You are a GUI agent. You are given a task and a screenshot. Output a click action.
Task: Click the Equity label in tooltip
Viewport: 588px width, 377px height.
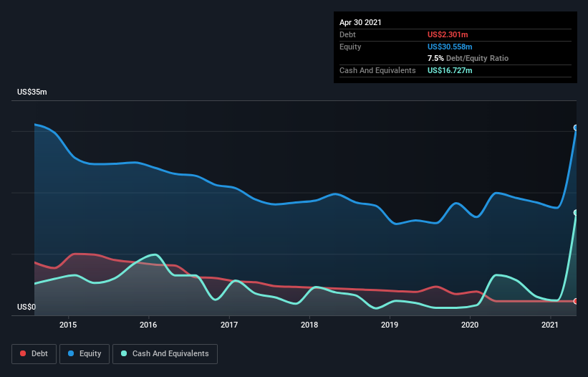(350, 47)
